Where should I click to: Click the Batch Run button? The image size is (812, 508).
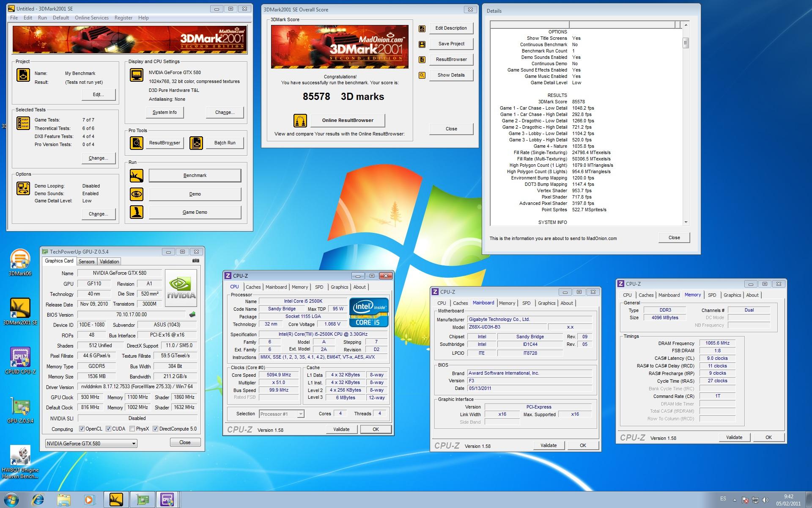coord(225,143)
